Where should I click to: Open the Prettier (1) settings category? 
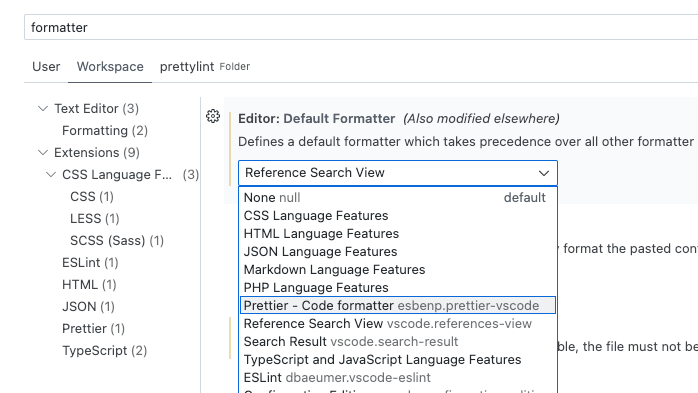tap(93, 329)
